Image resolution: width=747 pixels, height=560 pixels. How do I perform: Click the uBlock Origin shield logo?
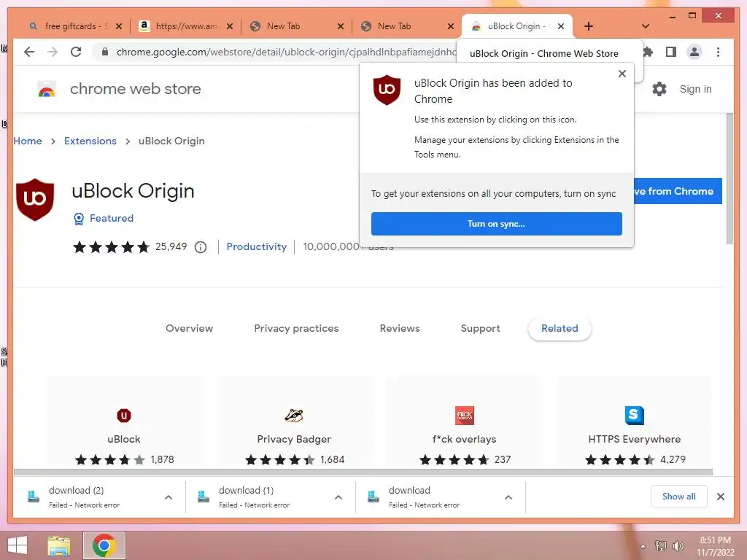click(x=35, y=200)
